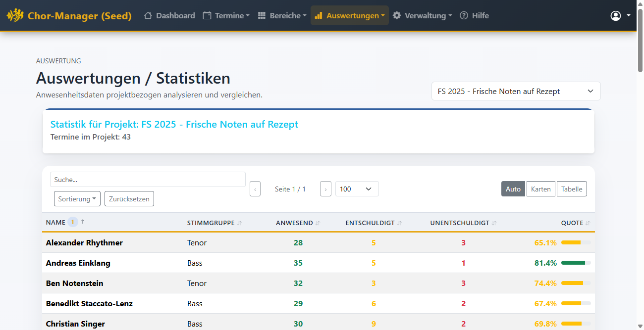Sort by the STIMMGRUPPE column header
The image size is (644, 330).
pyautogui.click(x=211, y=223)
